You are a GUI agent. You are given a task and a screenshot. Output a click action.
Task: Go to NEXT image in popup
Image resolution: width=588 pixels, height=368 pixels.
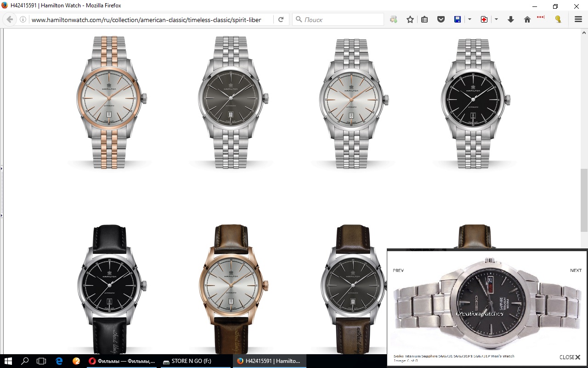576,270
